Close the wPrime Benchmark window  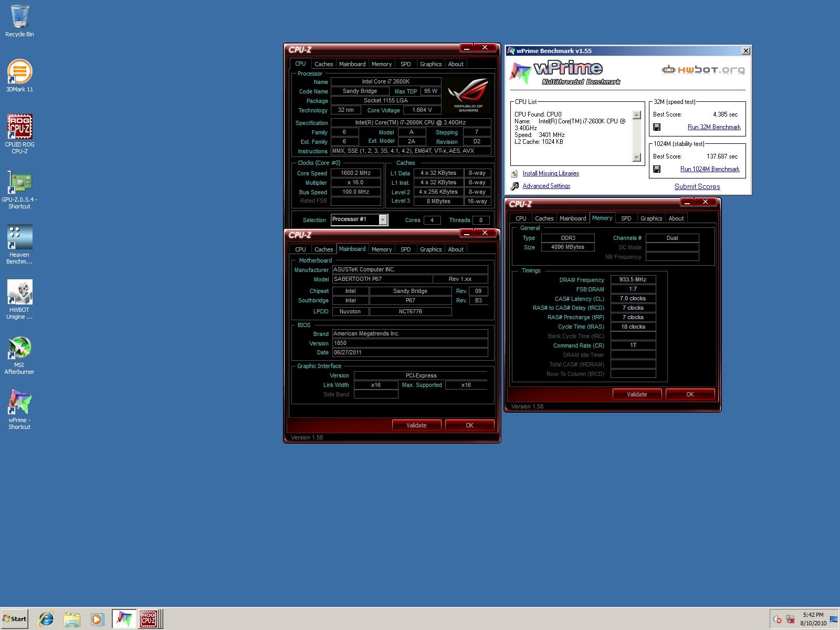745,50
